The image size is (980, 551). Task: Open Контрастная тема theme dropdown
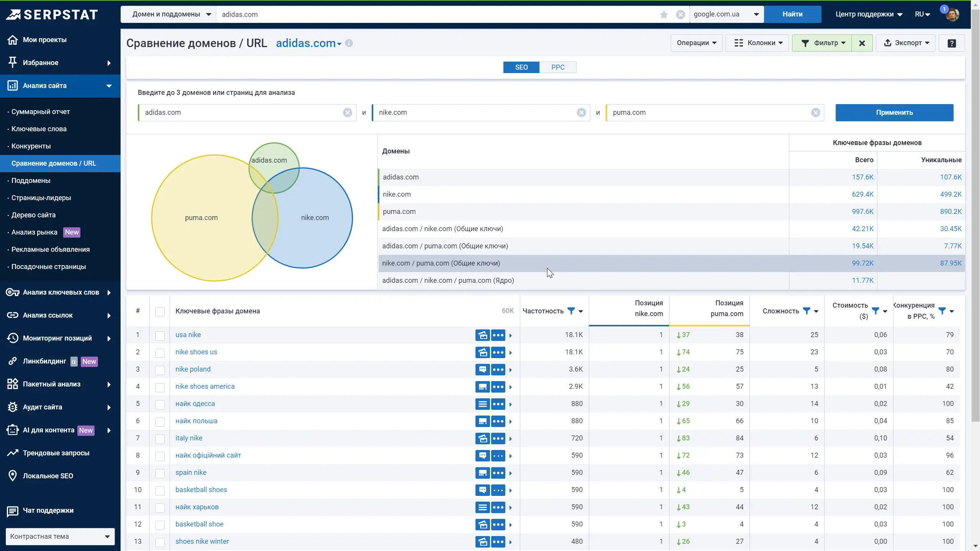pos(60,536)
